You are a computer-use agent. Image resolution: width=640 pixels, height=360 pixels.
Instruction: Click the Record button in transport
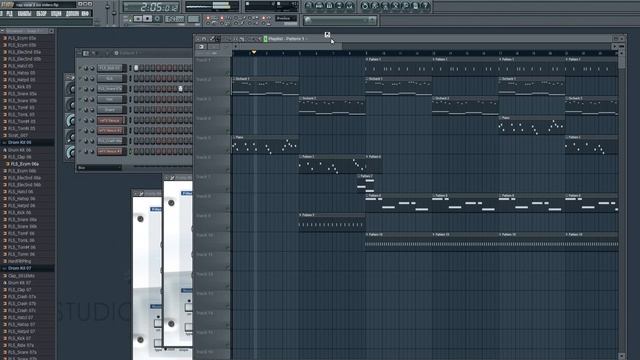tap(157, 19)
